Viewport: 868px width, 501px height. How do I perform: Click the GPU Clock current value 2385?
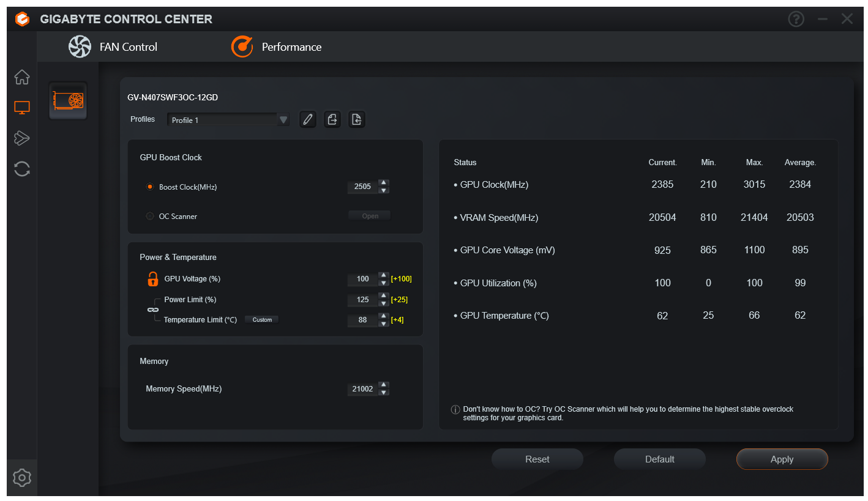point(662,184)
